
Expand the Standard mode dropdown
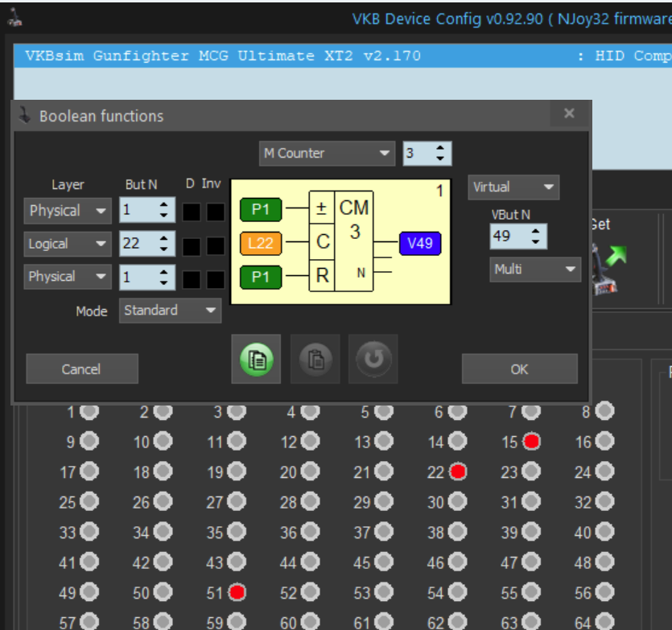170,311
